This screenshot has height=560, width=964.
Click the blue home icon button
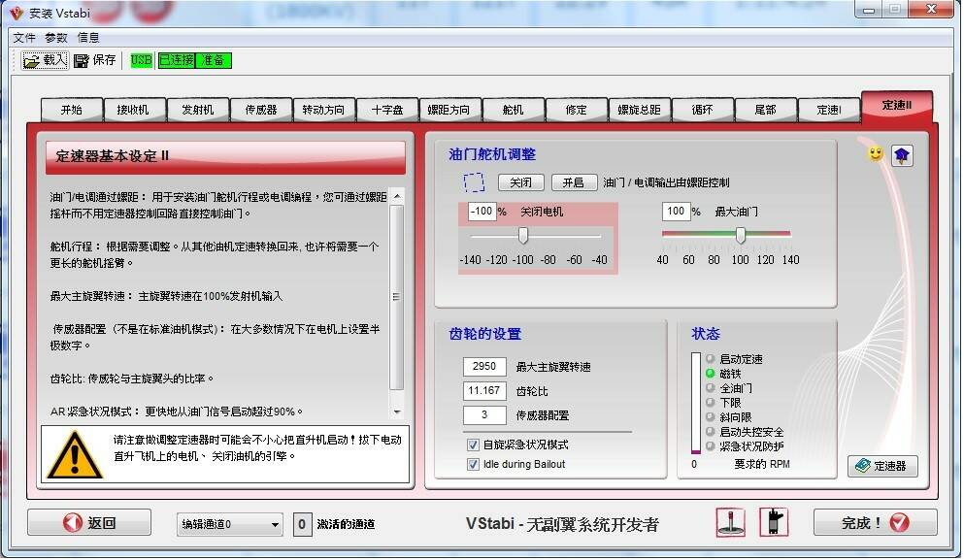coord(902,155)
